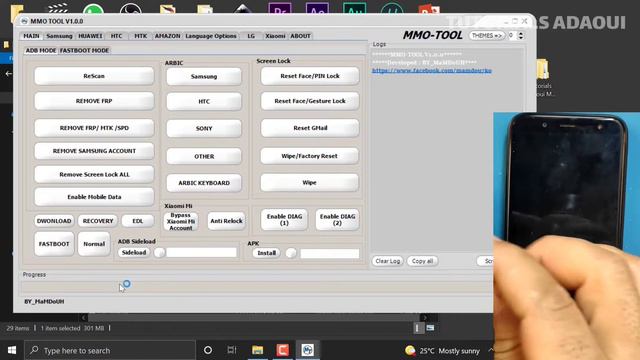640x360 pixels.
Task: Click Samsung under ARBIC group
Action: [204, 76]
